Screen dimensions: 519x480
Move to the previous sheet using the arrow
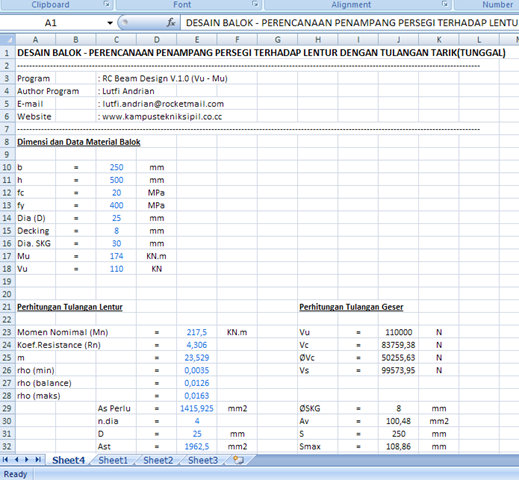[x=16, y=460]
